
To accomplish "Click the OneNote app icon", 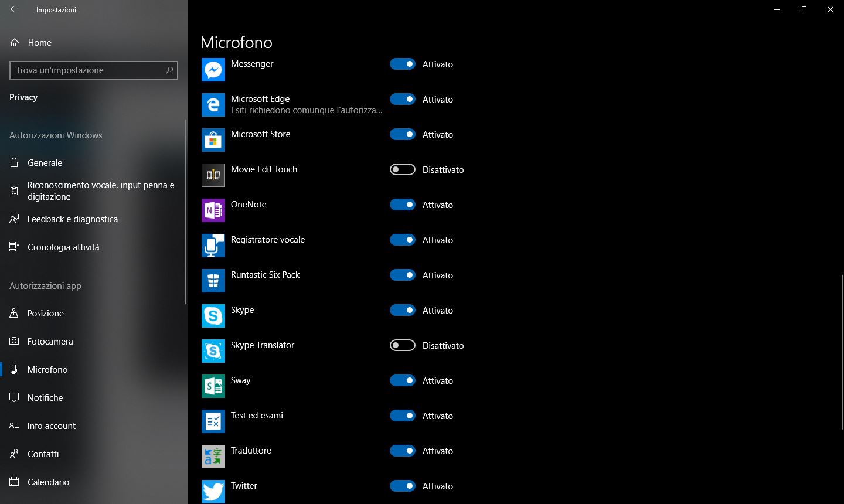I will 213,210.
